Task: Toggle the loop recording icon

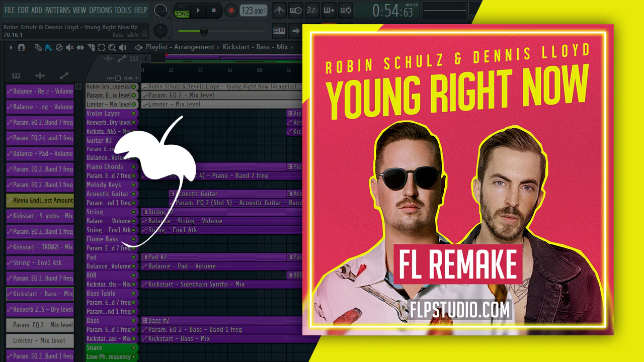Action: pos(345,10)
